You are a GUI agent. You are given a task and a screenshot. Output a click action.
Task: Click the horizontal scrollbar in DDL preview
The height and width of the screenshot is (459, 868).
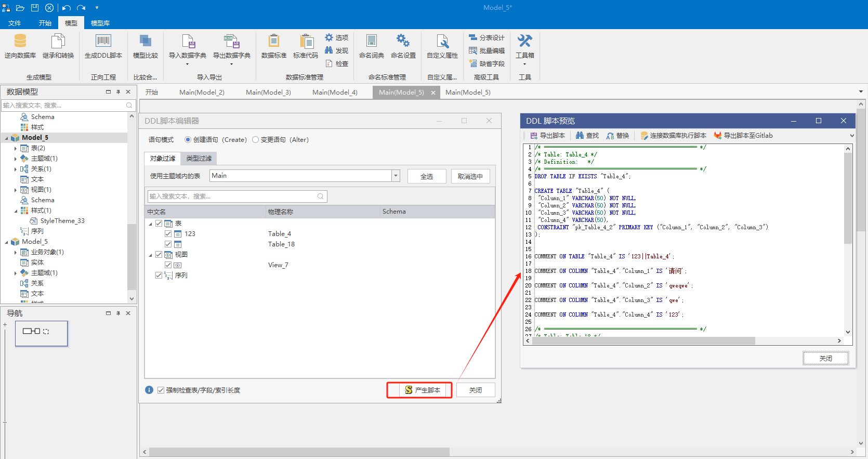(645, 341)
